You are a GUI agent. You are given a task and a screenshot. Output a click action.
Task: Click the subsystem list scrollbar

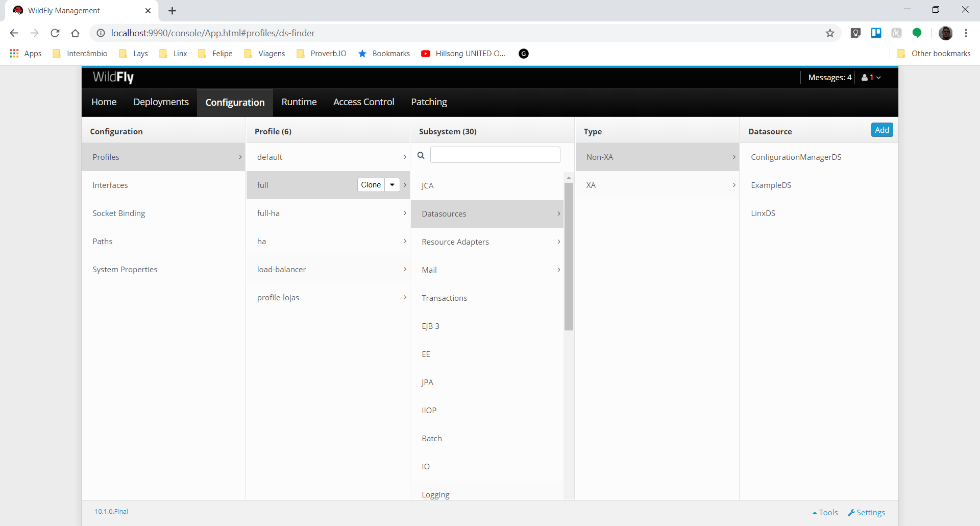pos(569,256)
